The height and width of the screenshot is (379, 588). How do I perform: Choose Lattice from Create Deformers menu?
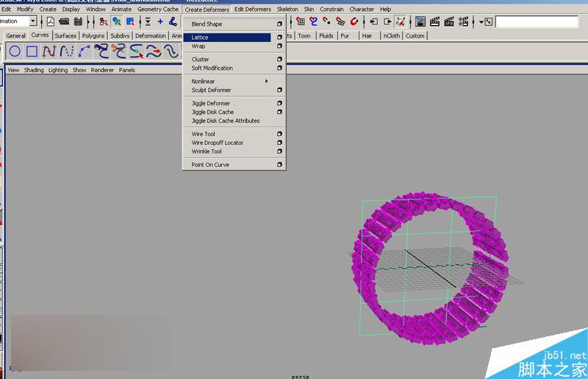coord(227,38)
